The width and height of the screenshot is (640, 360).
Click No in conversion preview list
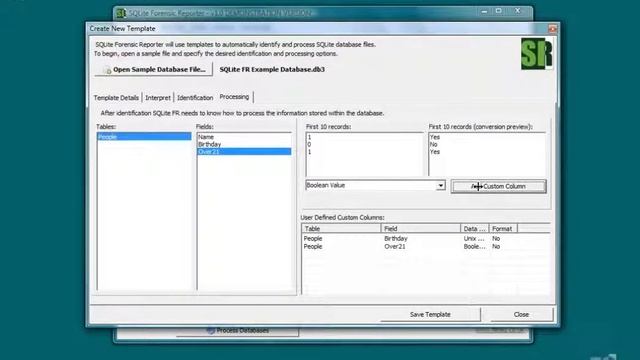(433, 144)
